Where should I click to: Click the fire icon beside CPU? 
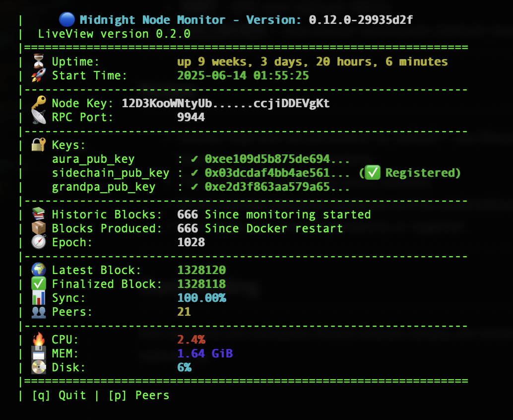click(x=38, y=340)
